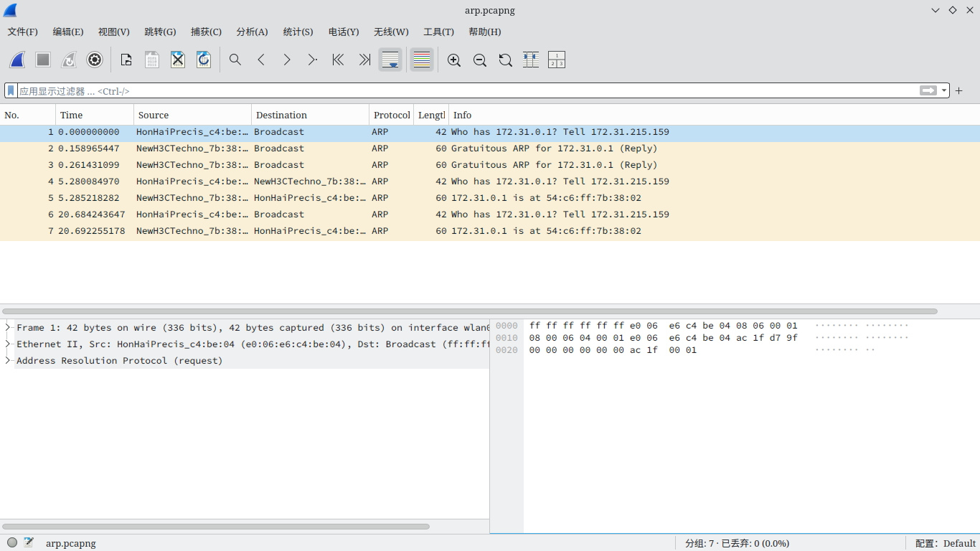
Task: Toggle auto scroll during live capture
Action: pos(390,60)
